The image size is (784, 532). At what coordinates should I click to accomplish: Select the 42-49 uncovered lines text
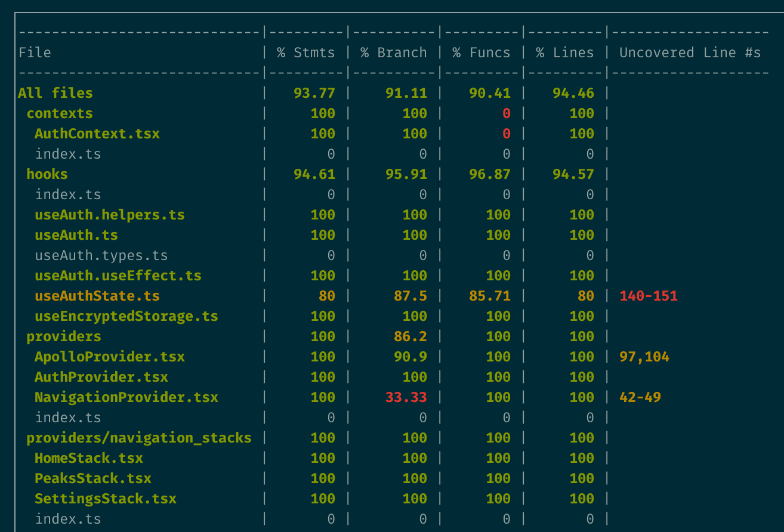pos(640,397)
